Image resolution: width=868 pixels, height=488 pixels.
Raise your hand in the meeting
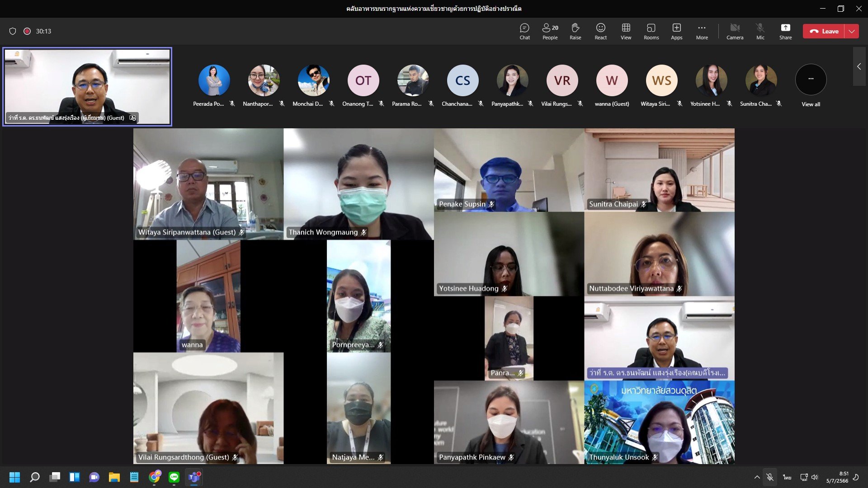[575, 31]
